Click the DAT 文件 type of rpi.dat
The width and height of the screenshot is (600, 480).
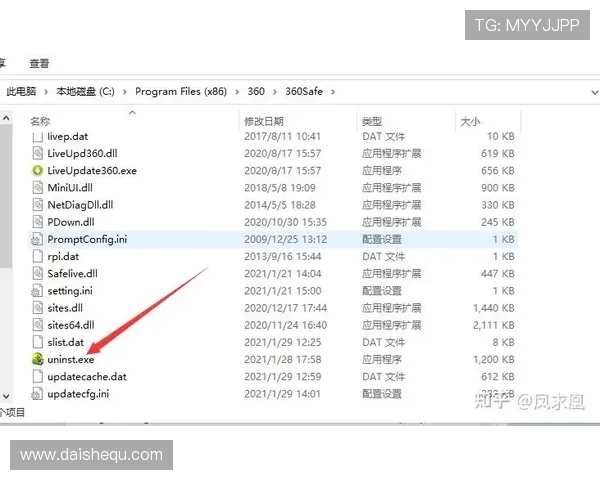click(383, 256)
